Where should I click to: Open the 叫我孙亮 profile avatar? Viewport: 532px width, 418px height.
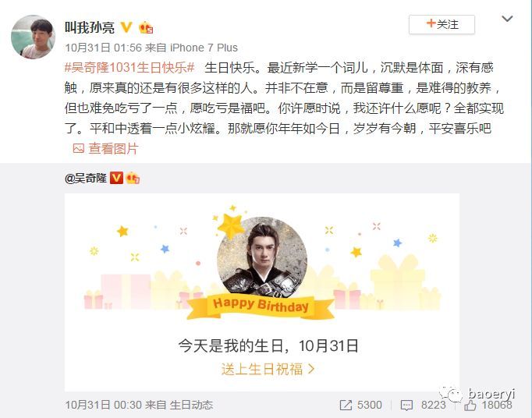[33, 37]
